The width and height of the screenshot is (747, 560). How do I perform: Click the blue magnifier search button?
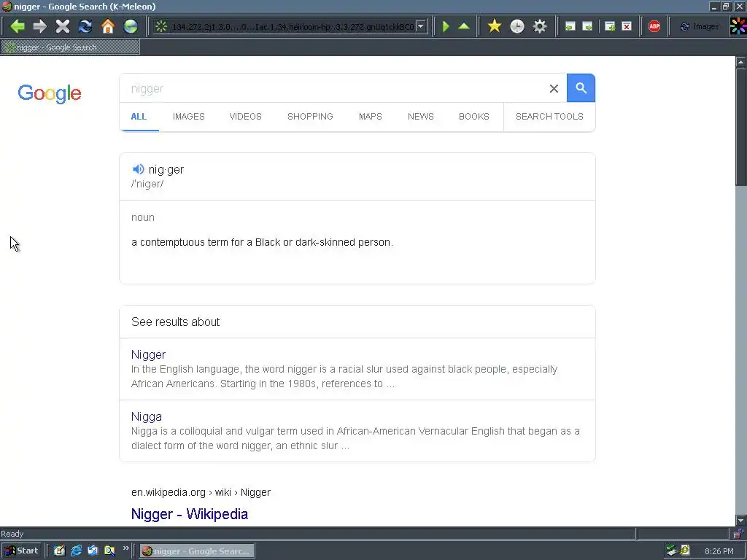click(x=581, y=88)
